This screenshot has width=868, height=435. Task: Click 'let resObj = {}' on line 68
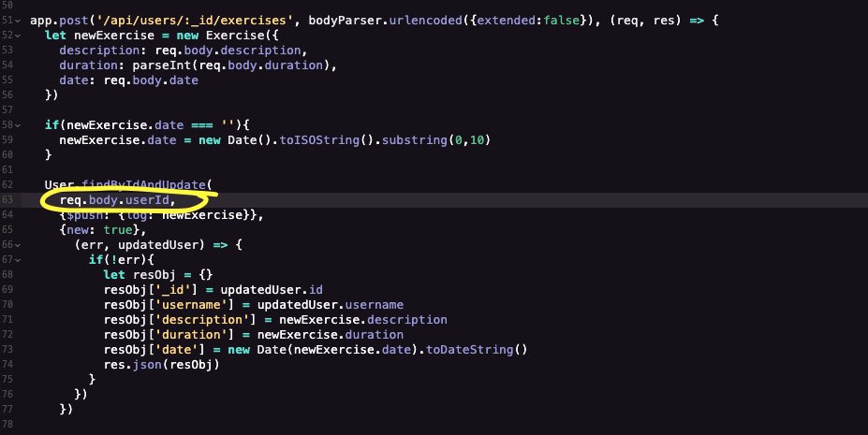[157, 274]
